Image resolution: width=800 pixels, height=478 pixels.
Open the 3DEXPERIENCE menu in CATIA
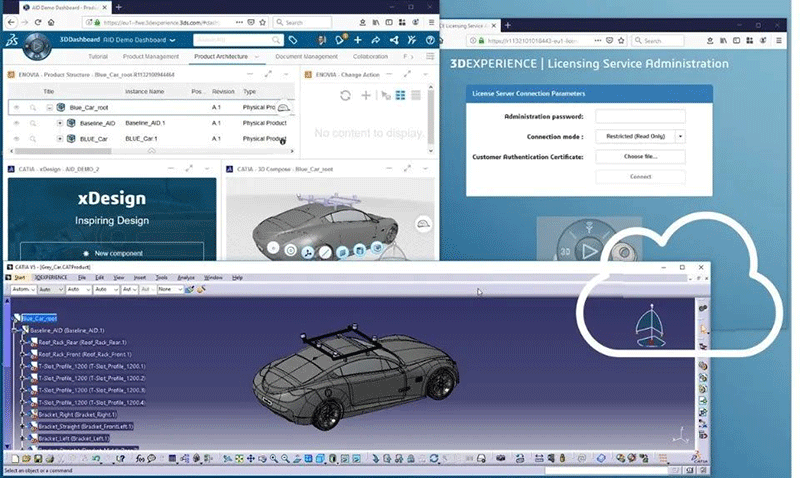tap(51, 278)
